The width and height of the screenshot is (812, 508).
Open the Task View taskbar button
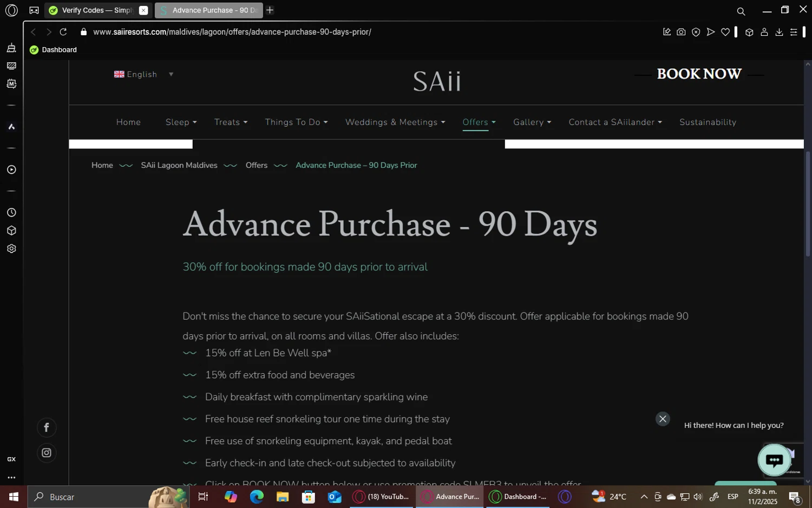pyautogui.click(x=204, y=497)
